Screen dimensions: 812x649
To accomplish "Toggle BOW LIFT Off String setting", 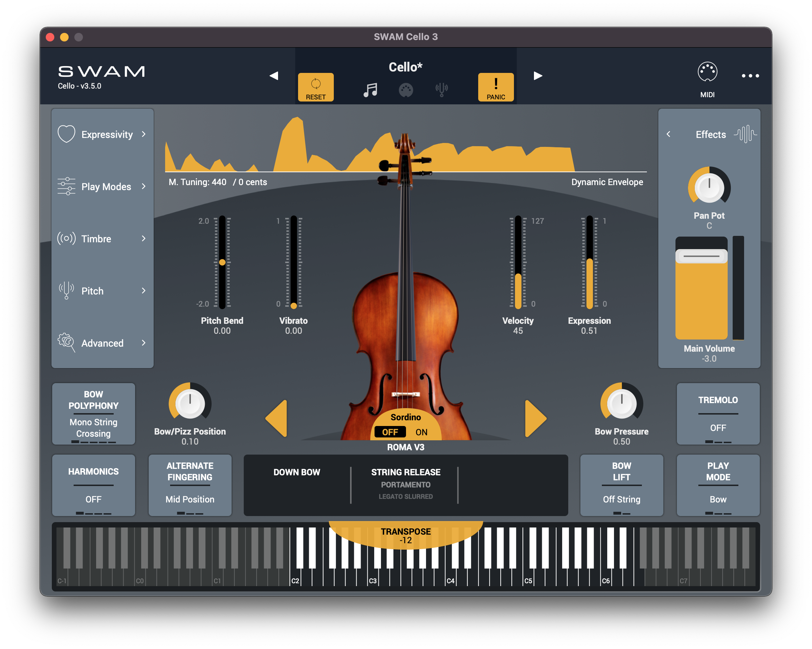I will 622,485.
